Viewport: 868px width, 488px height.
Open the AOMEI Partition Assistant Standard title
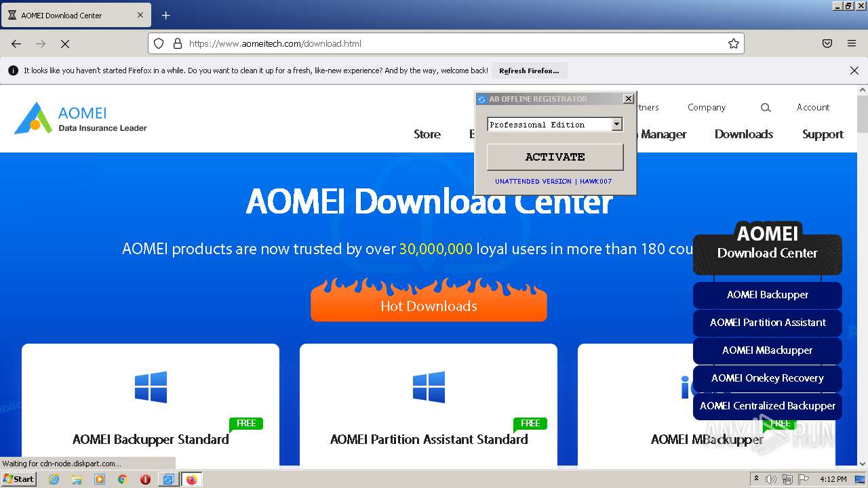pos(429,439)
